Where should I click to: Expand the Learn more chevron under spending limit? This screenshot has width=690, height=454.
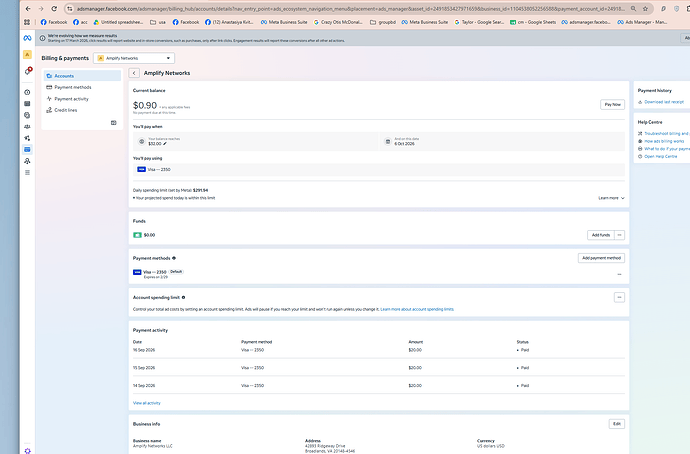623,198
